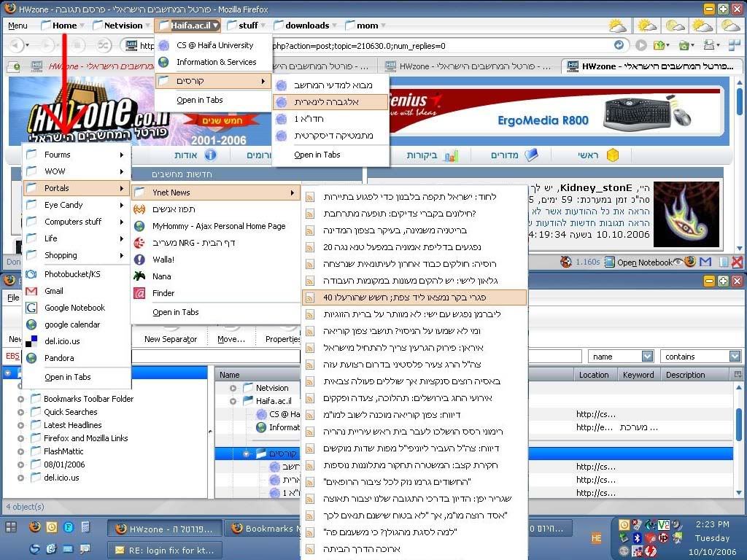The height and width of the screenshot is (560, 747).
Task: Click the Open Notebook status bar button
Action: point(639,262)
